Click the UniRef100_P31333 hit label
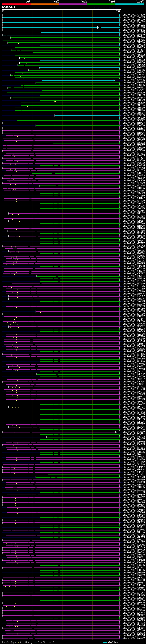Viewport: 146px width, 644px height. pos(133,605)
